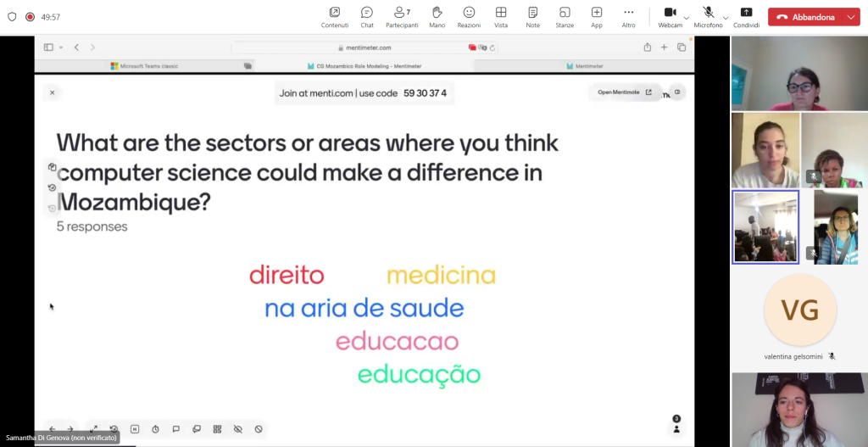Image resolution: width=868 pixels, height=447 pixels.
Task: Click the phrase 'na aria de saude'
Action: (x=364, y=309)
